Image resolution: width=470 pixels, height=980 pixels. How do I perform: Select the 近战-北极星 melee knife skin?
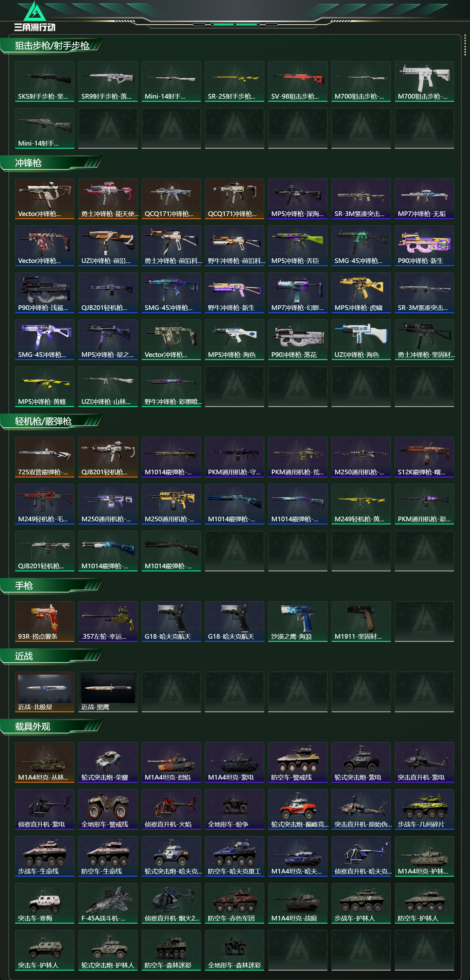44,692
